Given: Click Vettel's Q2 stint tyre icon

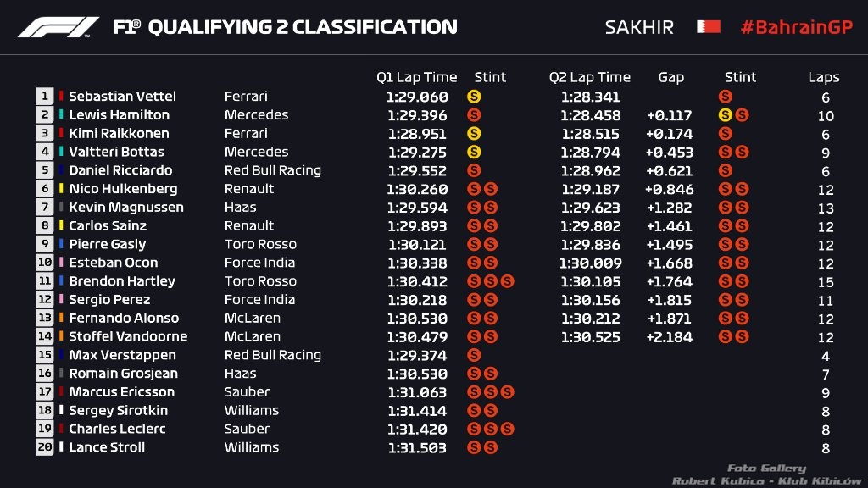Looking at the screenshot, I should [x=725, y=97].
